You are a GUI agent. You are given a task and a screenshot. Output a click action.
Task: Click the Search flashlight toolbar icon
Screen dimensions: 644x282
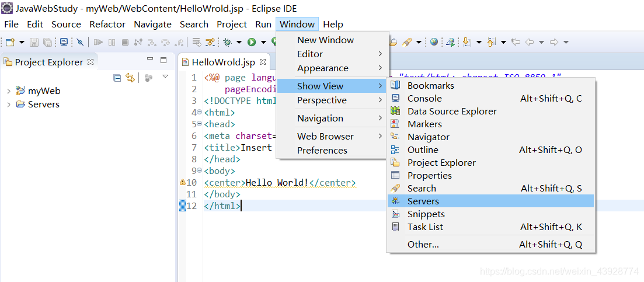[x=407, y=42]
